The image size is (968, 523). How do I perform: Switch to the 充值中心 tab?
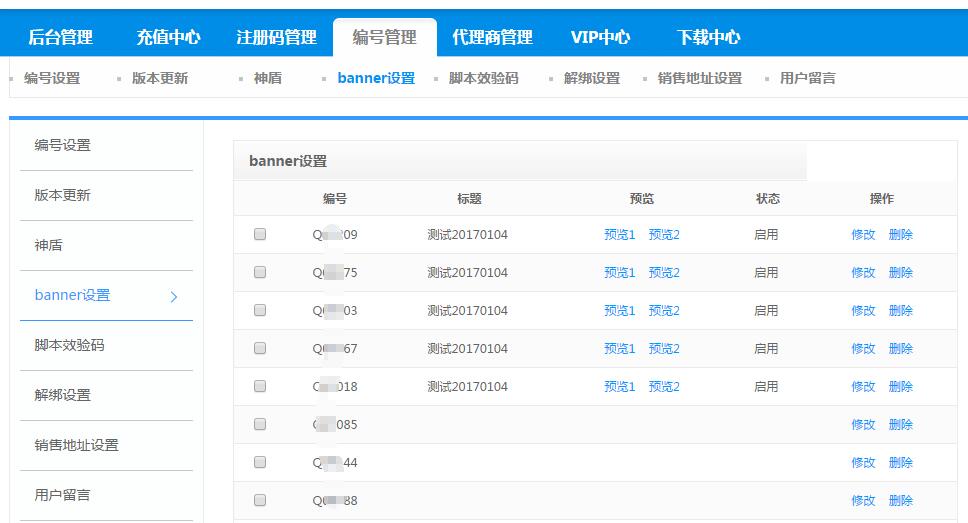coord(168,37)
